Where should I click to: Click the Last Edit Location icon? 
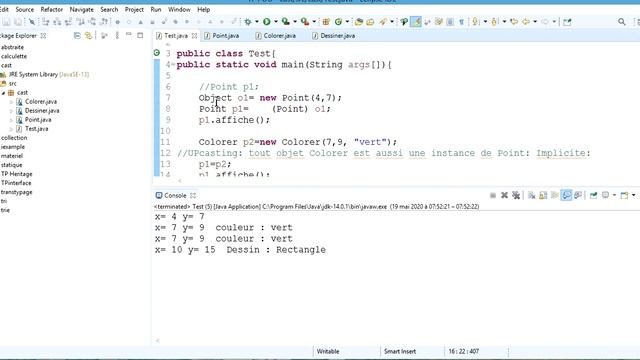pyautogui.click(x=514, y=22)
